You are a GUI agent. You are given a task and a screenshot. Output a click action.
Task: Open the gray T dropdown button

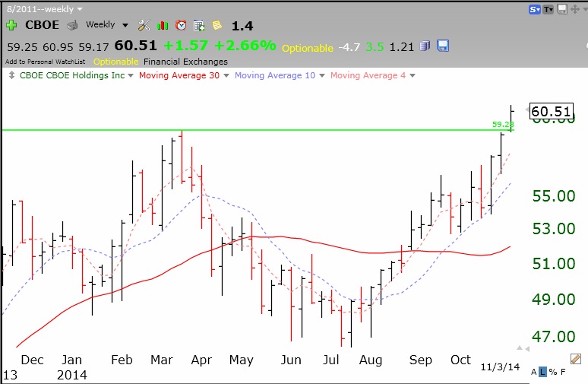tap(548, 9)
